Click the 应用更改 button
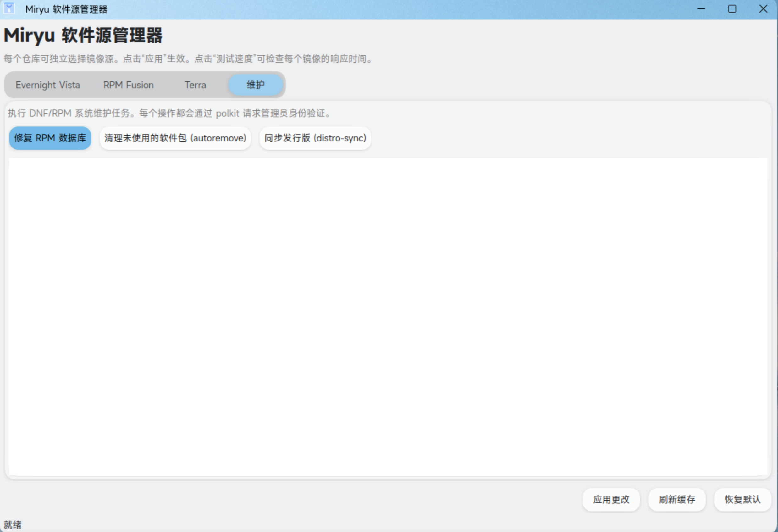This screenshot has height=532, width=778. (611, 500)
